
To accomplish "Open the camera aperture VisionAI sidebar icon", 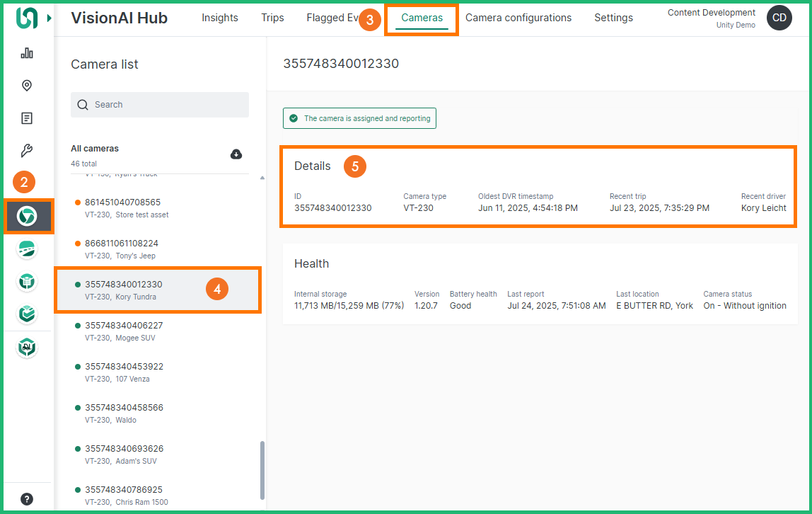I will 27,217.
